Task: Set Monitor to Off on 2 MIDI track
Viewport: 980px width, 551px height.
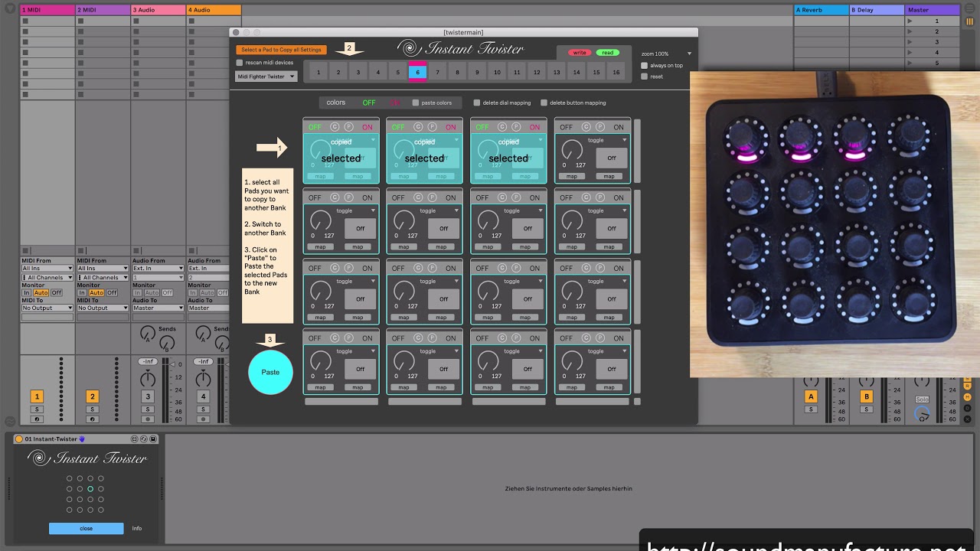Action: coord(112,292)
